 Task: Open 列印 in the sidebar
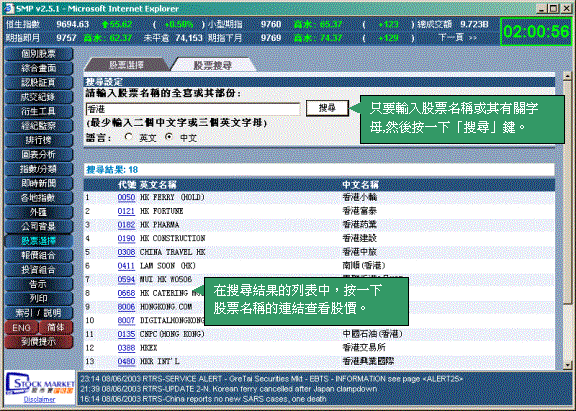pyautogui.click(x=39, y=299)
